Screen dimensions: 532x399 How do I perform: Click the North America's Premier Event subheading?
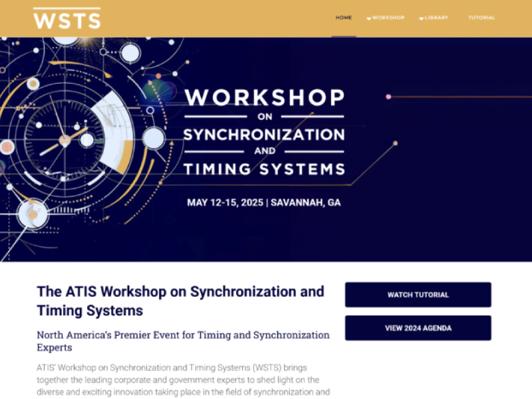pos(183,340)
